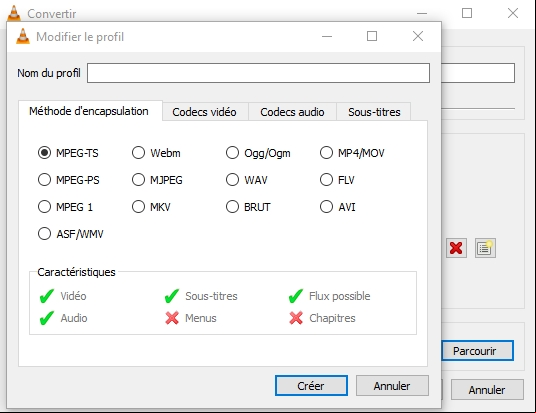Select the ASF/WMV radio button

coord(70,234)
